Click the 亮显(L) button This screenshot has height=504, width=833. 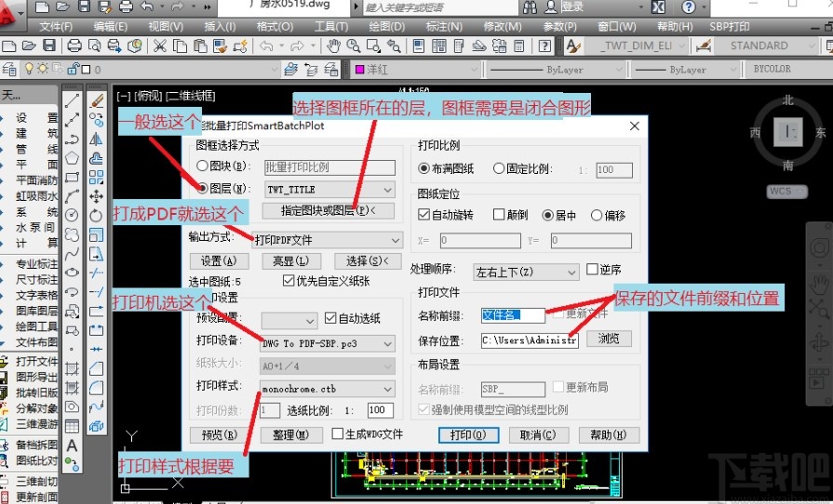[x=291, y=261]
